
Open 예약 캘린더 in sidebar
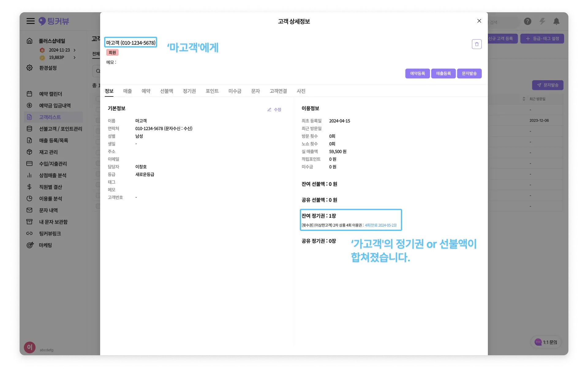pos(51,94)
